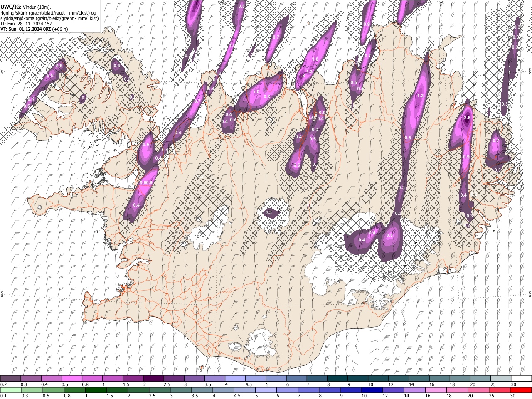This screenshot has width=532, height=399.
Task: Click the '0.1' label of the lower legend
Action: 3,396
